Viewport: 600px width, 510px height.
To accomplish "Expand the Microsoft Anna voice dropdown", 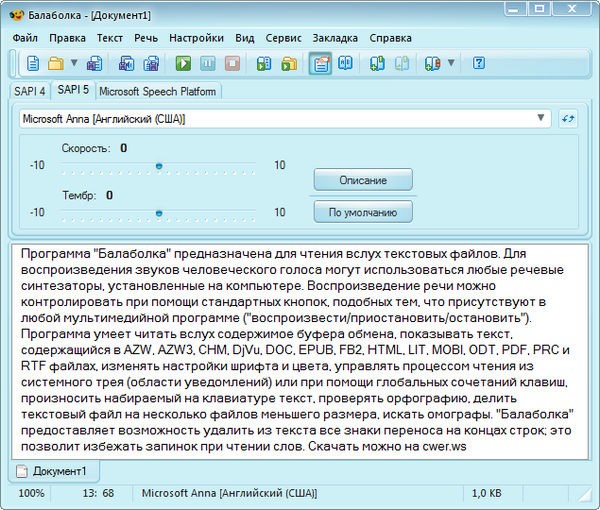I will pyautogui.click(x=541, y=118).
